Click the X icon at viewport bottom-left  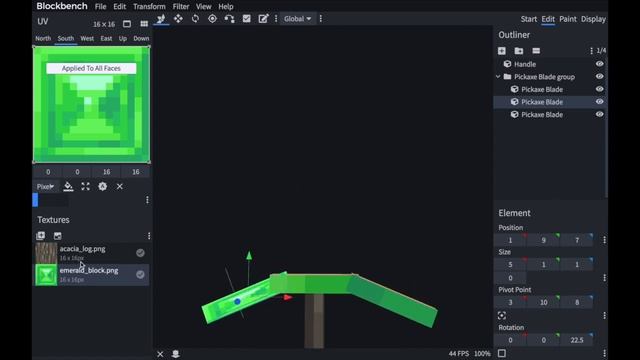point(160,354)
